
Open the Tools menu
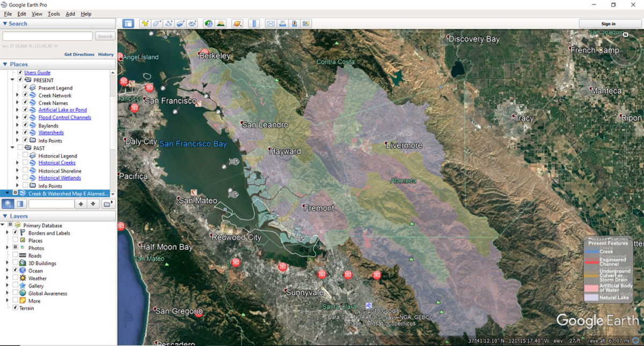(x=54, y=14)
